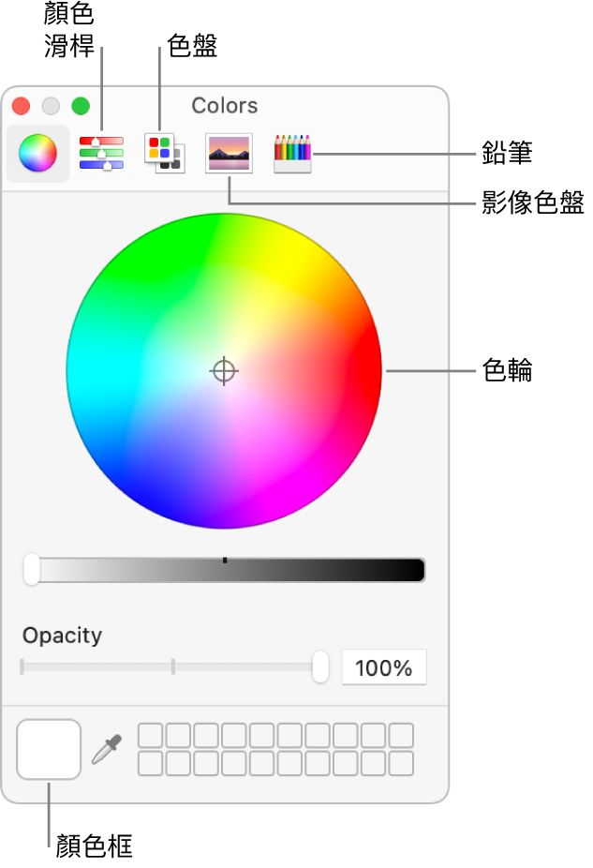593x868 pixels.
Task: Click the Opacity slider knob
Action: [320, 666]
